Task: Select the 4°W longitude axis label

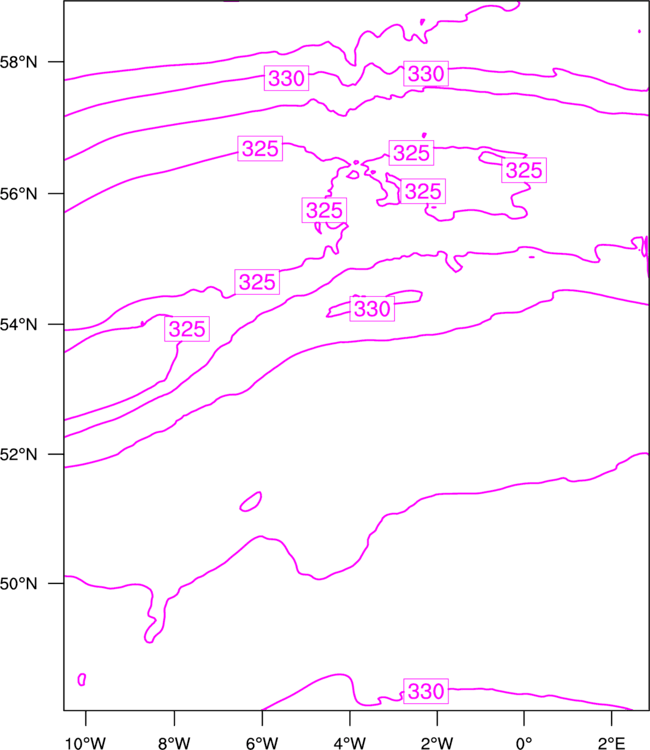Action: pyautogui.click(x=350, y=743)
